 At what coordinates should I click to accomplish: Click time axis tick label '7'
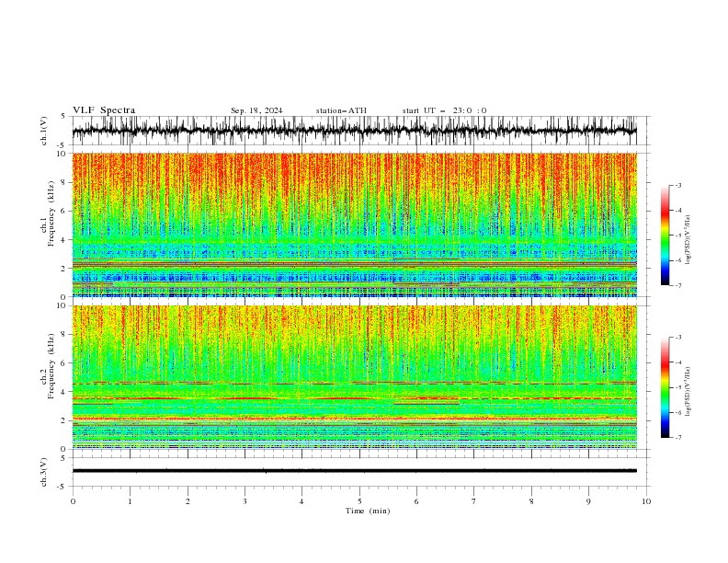pyautogui.click(x=474, y=501)
